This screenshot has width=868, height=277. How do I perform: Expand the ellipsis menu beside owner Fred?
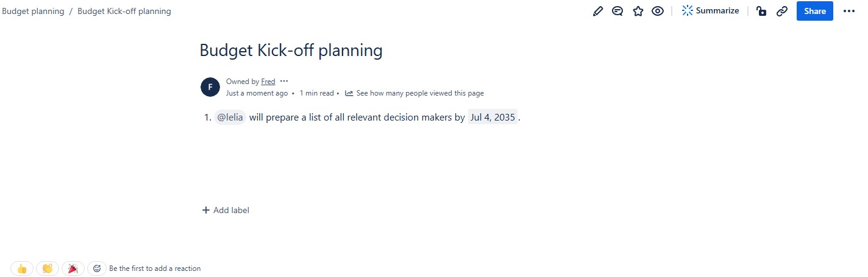[284, 81]
